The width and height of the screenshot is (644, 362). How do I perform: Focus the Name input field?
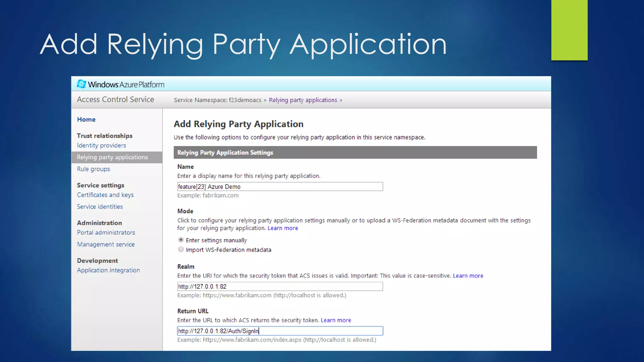click(280, 187)
